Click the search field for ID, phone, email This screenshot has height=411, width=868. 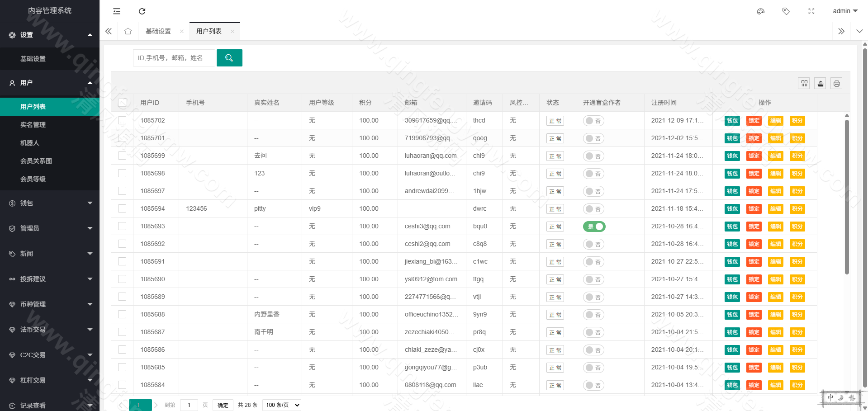pos(174,58)
